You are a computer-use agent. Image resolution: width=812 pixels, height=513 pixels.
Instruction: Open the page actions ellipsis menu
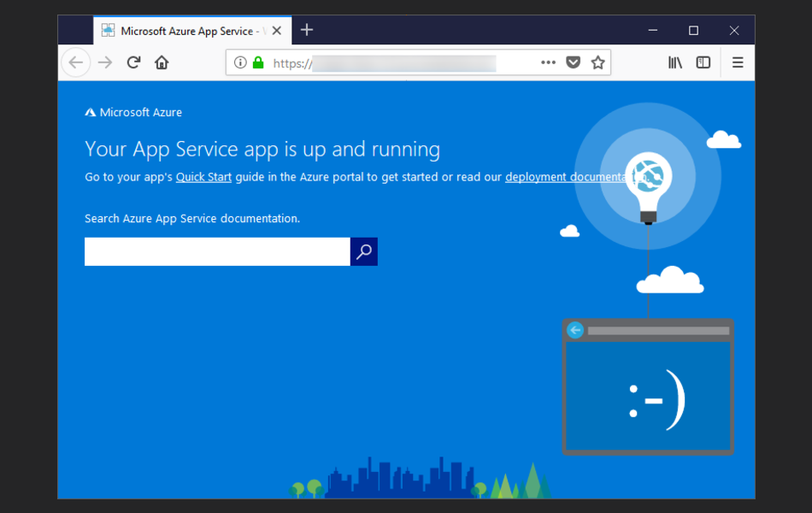(x=548, y=62)
